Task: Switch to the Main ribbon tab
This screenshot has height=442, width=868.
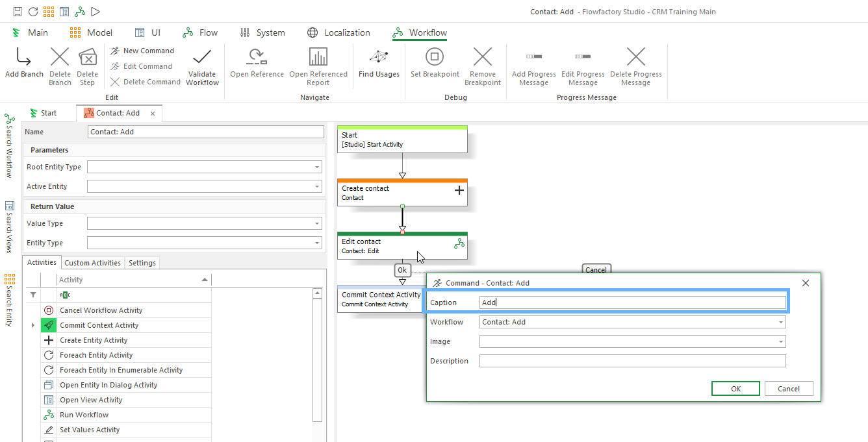Action: click(30, 32)
